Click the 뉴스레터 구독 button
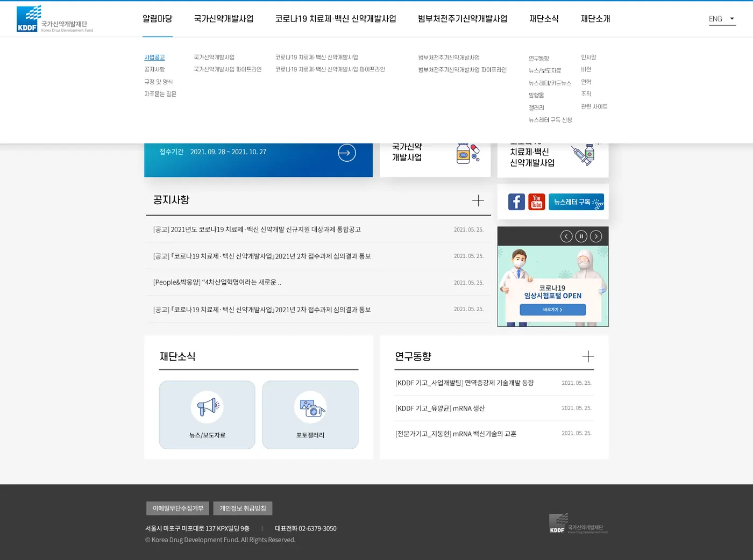Image resolution: width=753 pixels, height=560 pixels. (576, 202)
